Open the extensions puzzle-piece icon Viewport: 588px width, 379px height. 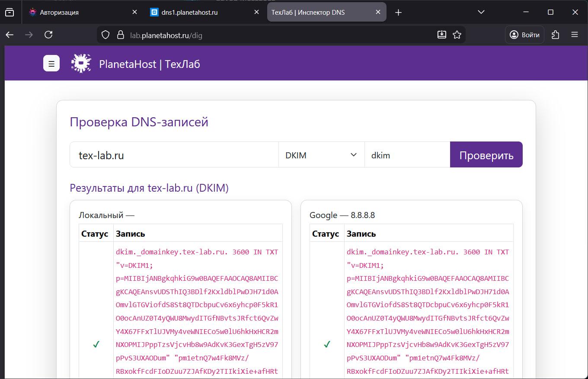pos(556,34)
